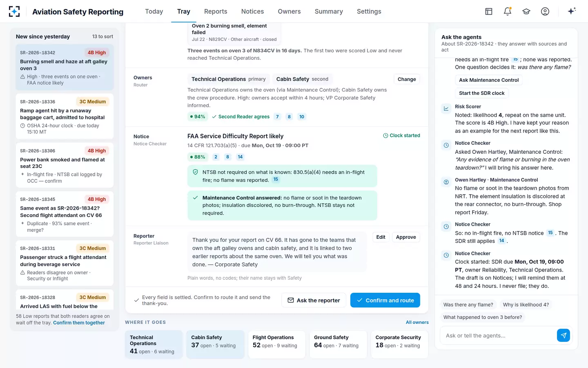Open the Ground Safety owner card
Image resolution: width=588 pixels, height=368 pixels.
click(338, 344)
